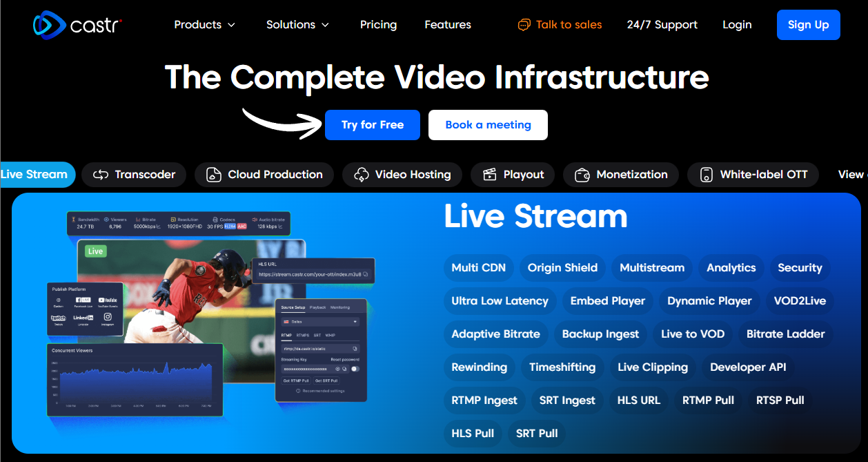868x462 pixels.
Task: Click the Reset password link
Action: pos(345,360)
